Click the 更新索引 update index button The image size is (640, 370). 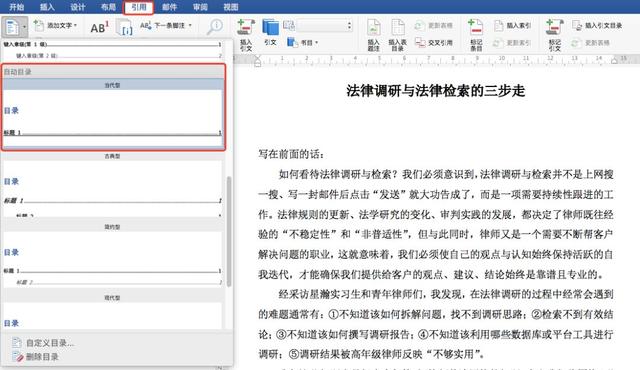tap(513, 42)
